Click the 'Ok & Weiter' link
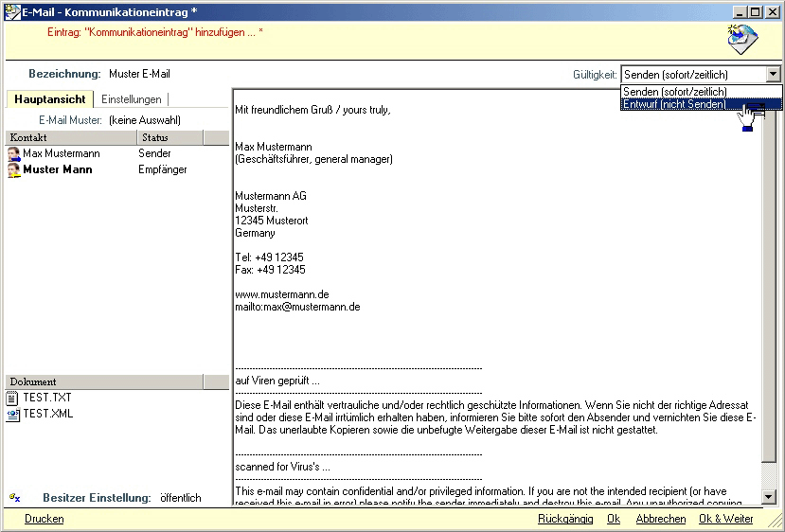This screenshot has height=532, width=785. point(725,519)
